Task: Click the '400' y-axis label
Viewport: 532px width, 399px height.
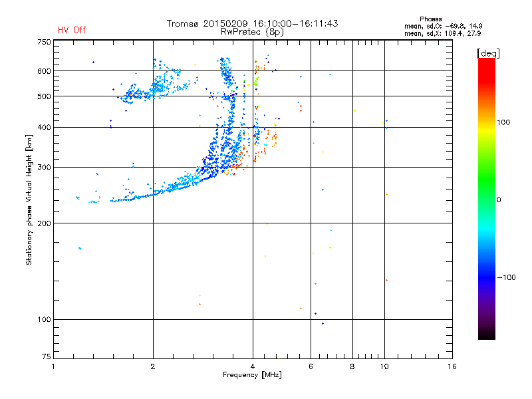Action: 44,128
